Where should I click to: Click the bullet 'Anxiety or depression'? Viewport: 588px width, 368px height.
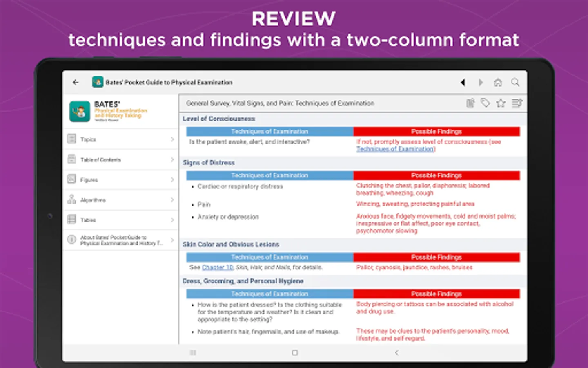228,217
